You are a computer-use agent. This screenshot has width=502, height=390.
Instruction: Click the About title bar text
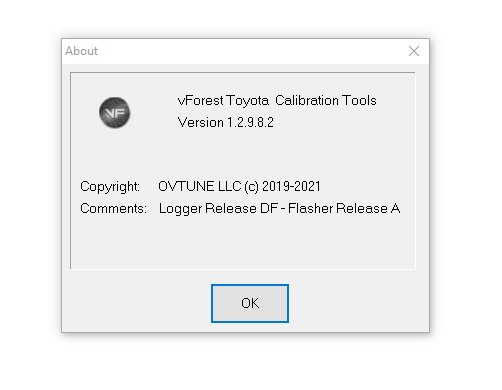(x=81, y=51)
